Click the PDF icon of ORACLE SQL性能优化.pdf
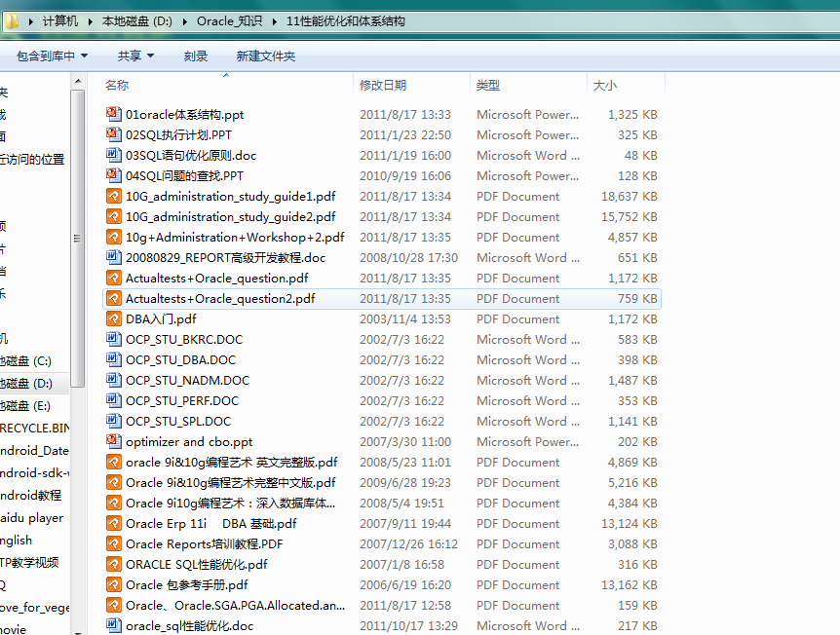840x635 pixels. coord(114,564)
